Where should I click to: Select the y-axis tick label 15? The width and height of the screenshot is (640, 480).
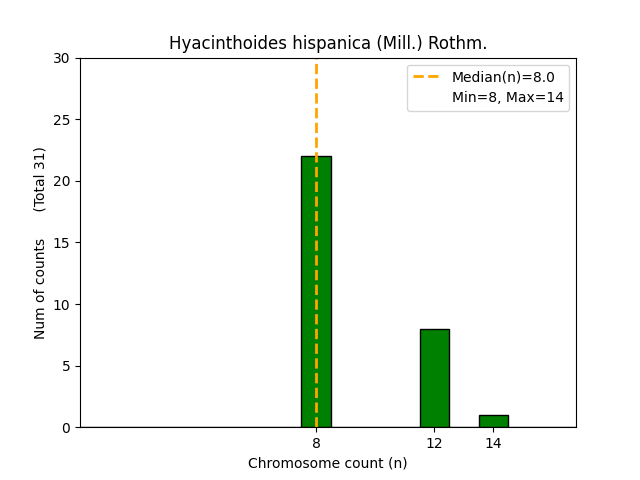(63, 243)
